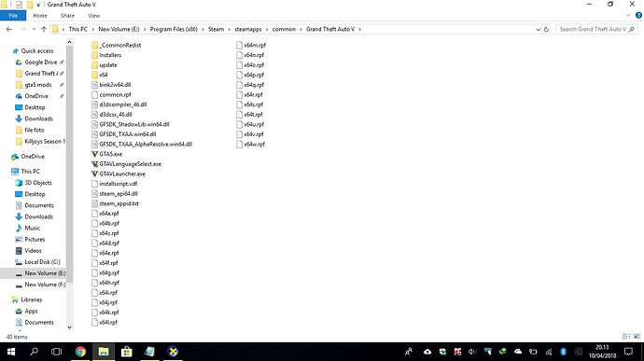Click the taskbar clock showing 20:13
The width and height of the screenshot is (644, 361).
[x=602, y=352]
